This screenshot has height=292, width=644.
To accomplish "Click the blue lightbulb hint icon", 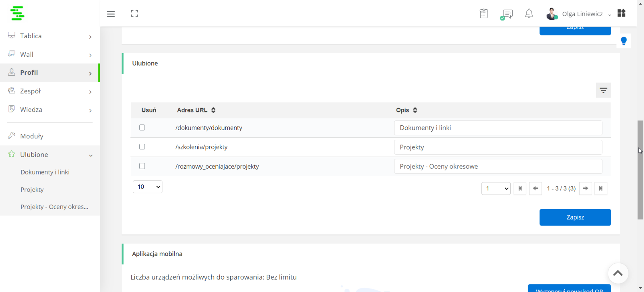I will point(623,41).
